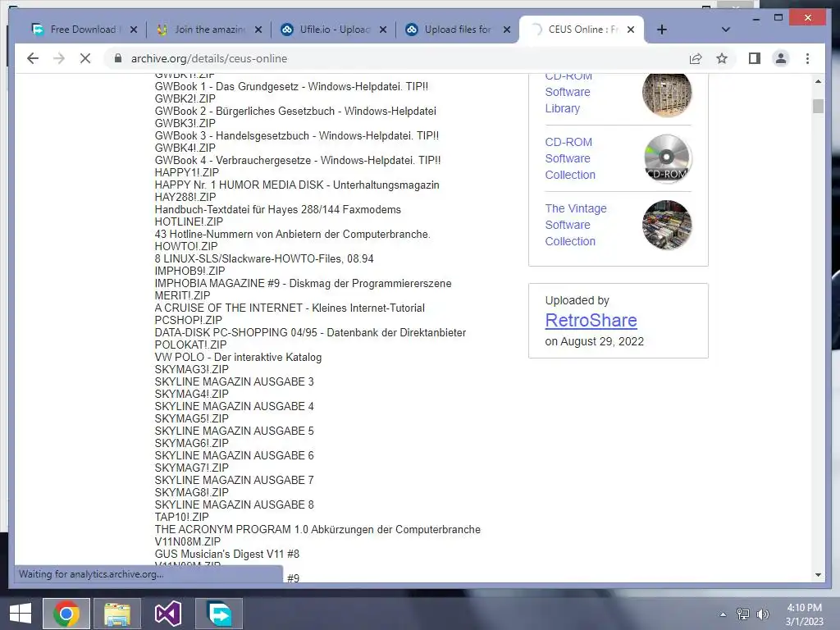This screenshot has width=840, height=630.
Task: Click page scrollbar down arrow
Action: coord(818,575)
